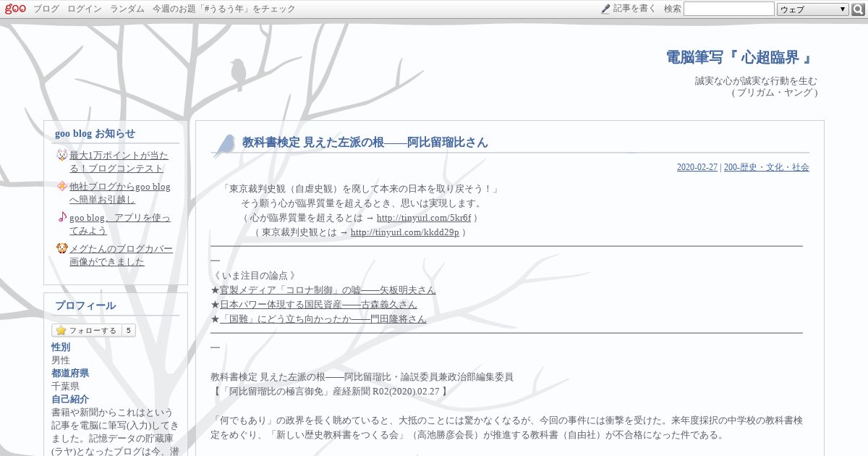Open the date link 2020-02-27
This screenshot has width=868, height=456.
click(x=697, y=167)
